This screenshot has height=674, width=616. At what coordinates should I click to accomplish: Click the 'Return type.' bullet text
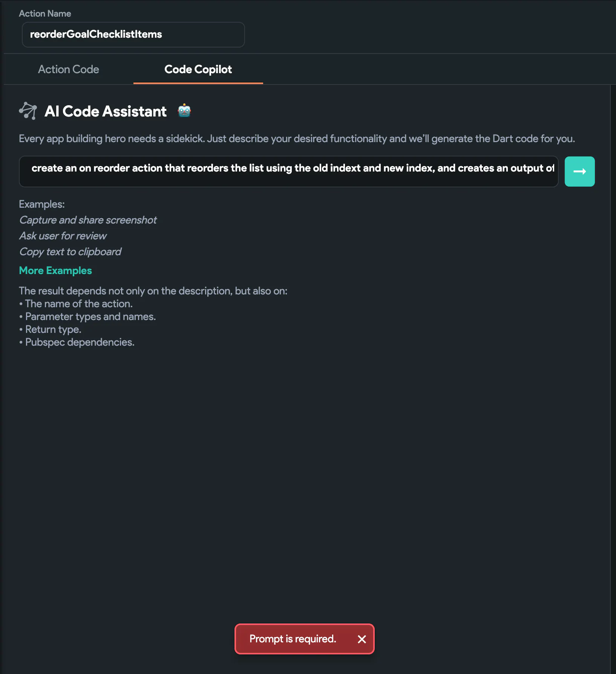tap(53, 329)
